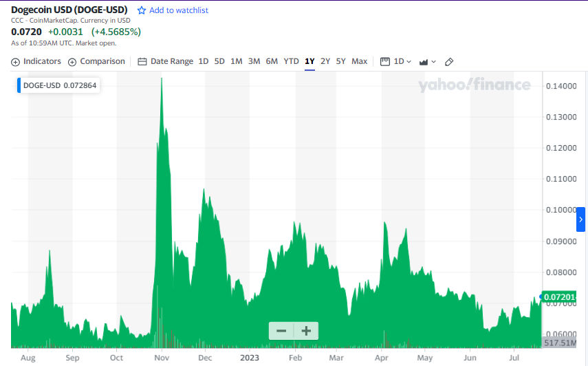This screenshot has width=588, height=366.
Task: Click the area chart type icon
Action: click(424, 62)
